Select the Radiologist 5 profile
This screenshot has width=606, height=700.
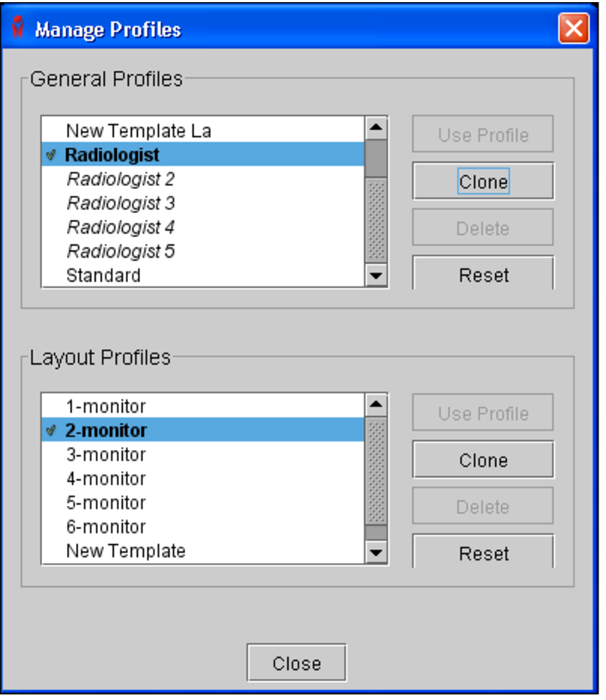(x=121, y=252)
